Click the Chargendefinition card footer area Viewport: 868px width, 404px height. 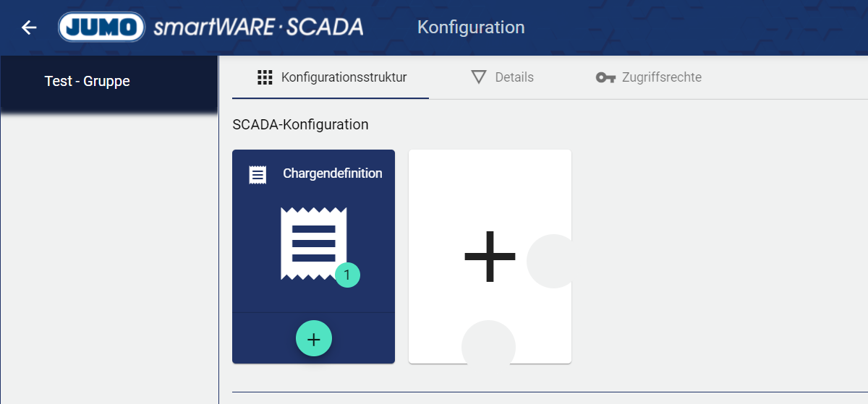pos(260,338)
